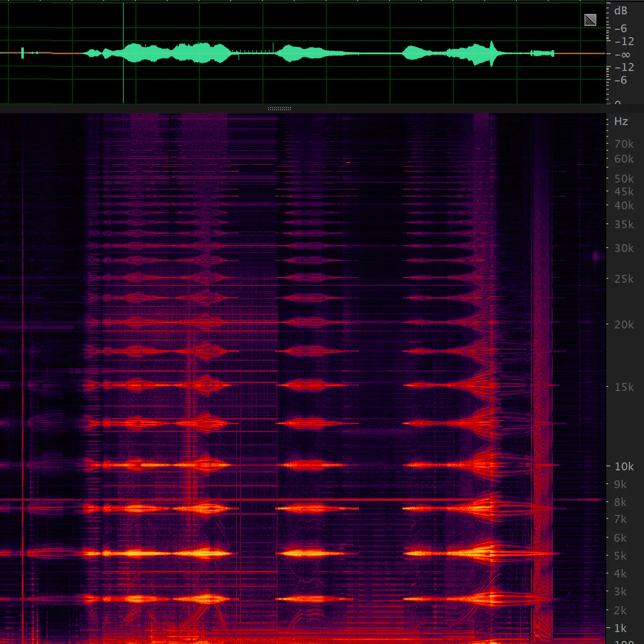Click the channel toggle square in waveform corner
This screenshot has width=644, height=644.
(x=590, y=20)
